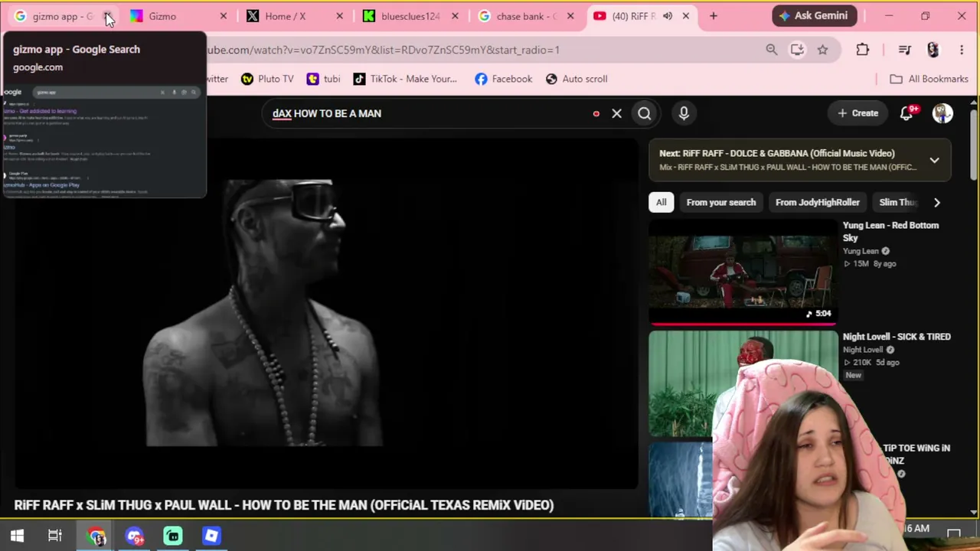Image resolution: width=980 pixels, height=551 pixels.
Task: Open the Yung Lean Red Bottom Sky thumbnail
Action: pos(743,272)
